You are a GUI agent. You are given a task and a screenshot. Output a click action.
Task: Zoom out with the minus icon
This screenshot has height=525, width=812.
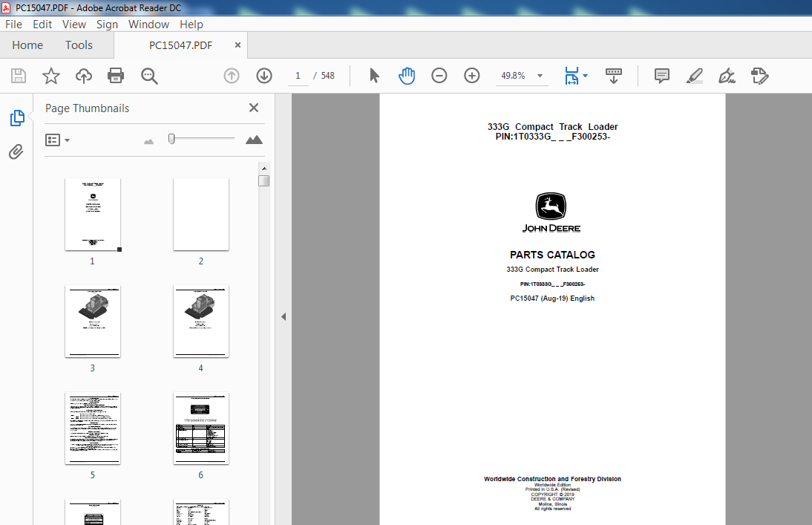(439, 76)
